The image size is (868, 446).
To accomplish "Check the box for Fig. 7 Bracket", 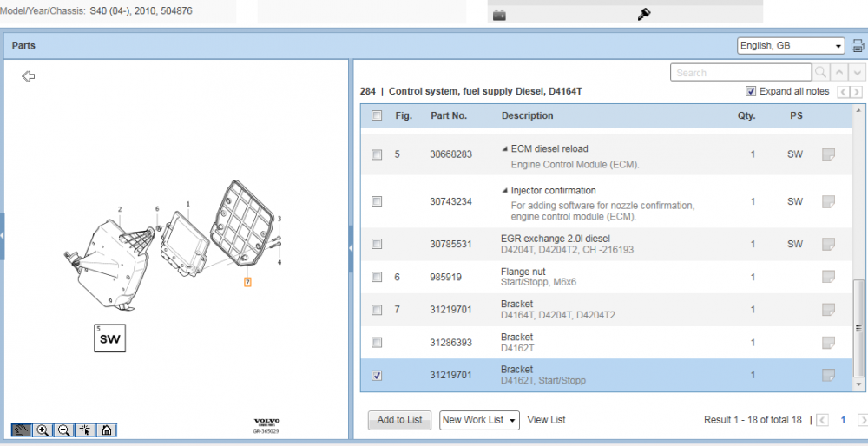I will [377, 310].
